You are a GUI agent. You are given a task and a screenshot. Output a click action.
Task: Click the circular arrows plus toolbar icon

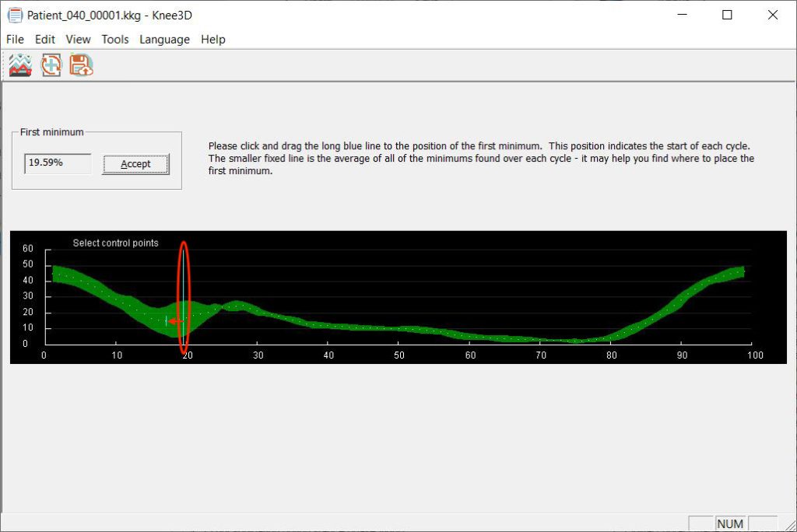51,65
